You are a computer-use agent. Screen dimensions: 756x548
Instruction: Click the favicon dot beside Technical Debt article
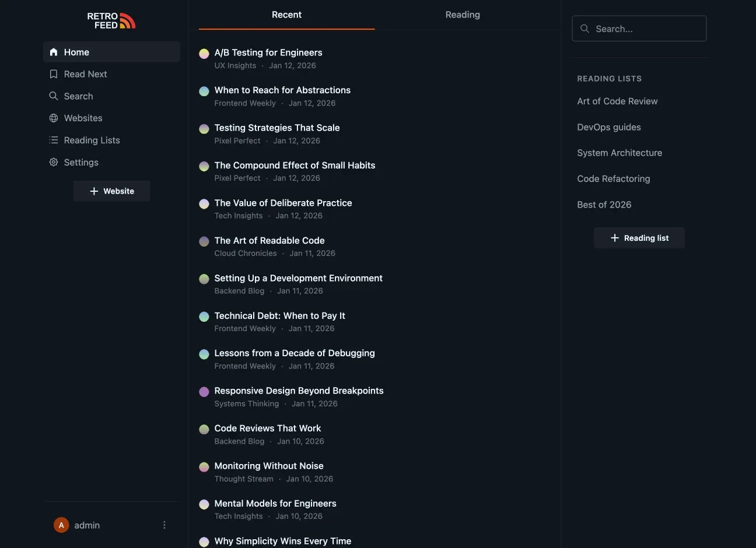(204, 315)
